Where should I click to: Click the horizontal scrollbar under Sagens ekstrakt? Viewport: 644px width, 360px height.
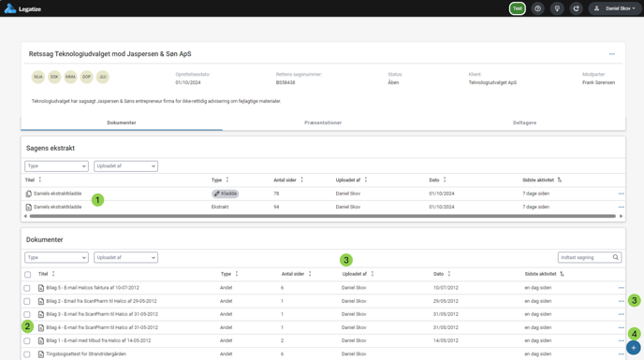pos(322,216)
